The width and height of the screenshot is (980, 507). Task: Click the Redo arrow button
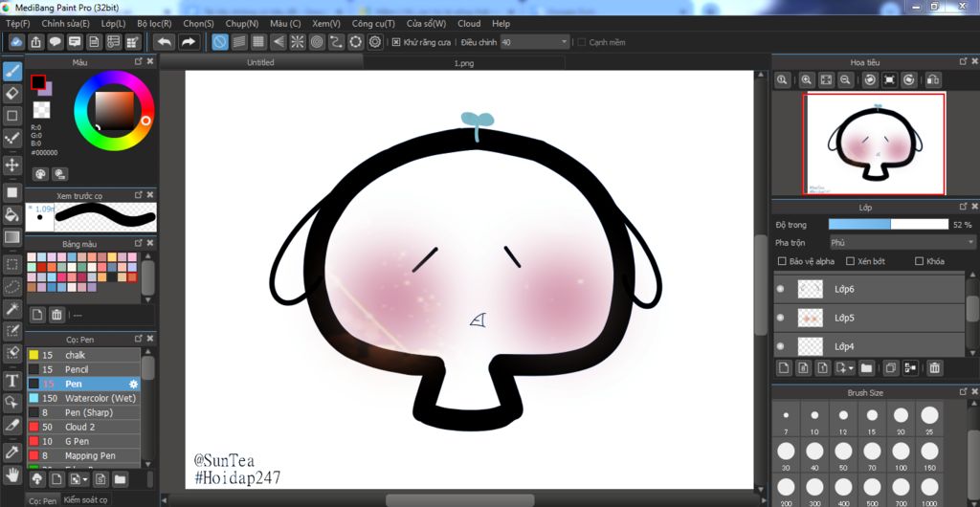point(188,42)
